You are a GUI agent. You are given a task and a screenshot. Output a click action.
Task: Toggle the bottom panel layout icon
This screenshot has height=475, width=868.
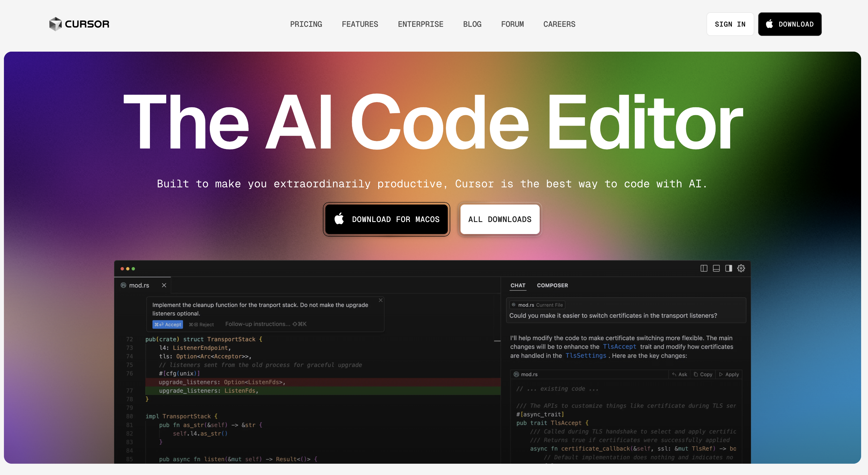[x=716, y=268]
